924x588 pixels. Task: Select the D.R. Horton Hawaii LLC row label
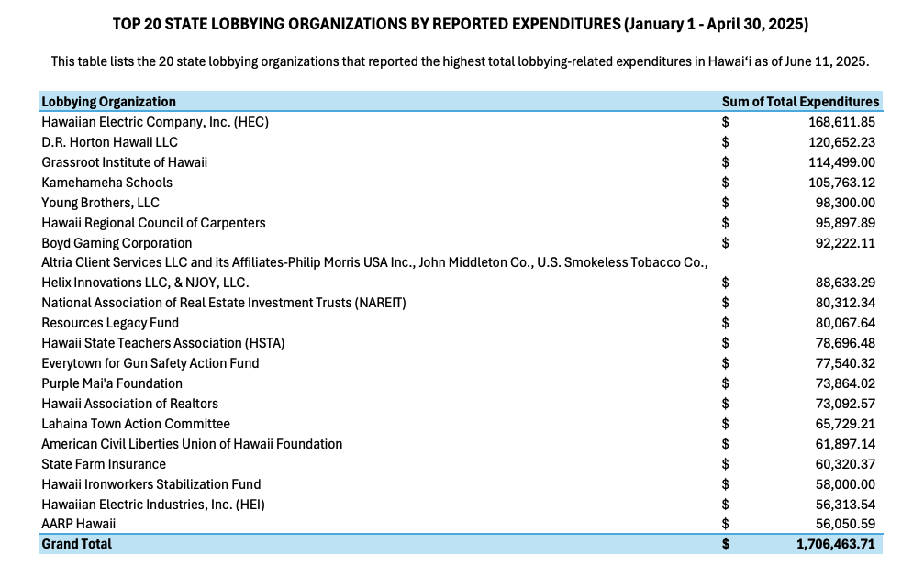[x=109, y=142]
